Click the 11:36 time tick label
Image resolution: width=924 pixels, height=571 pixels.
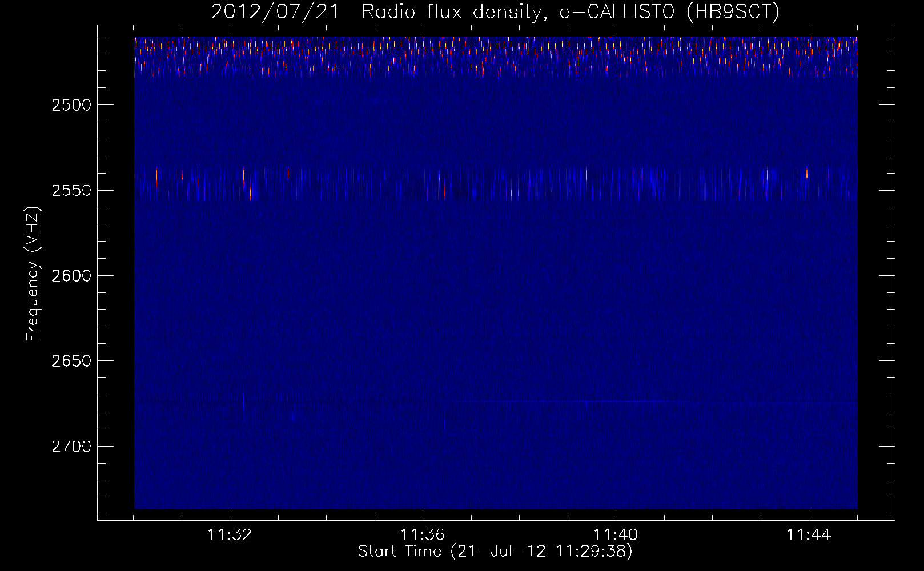423,535
